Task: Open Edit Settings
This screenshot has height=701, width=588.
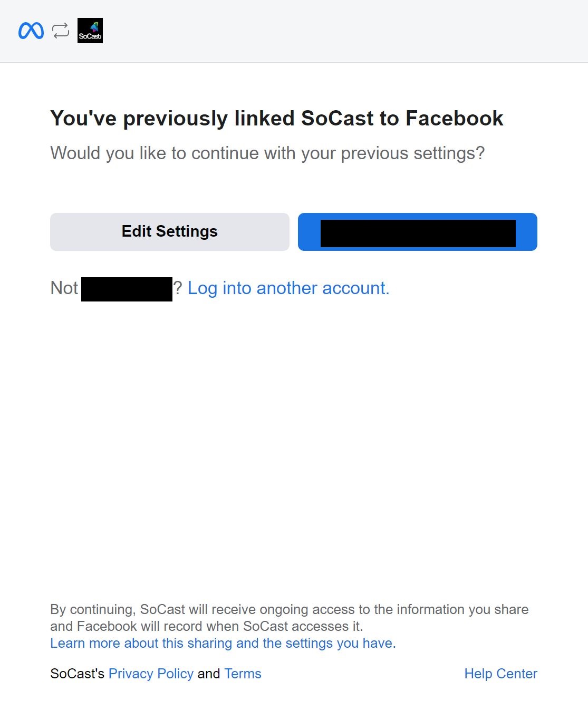Action: [170, 232]
